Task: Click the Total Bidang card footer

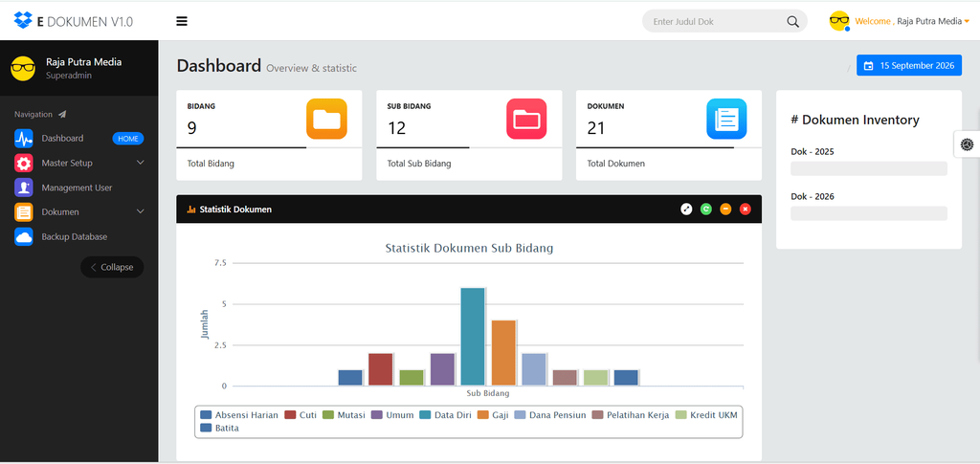Action: (269, 165)
